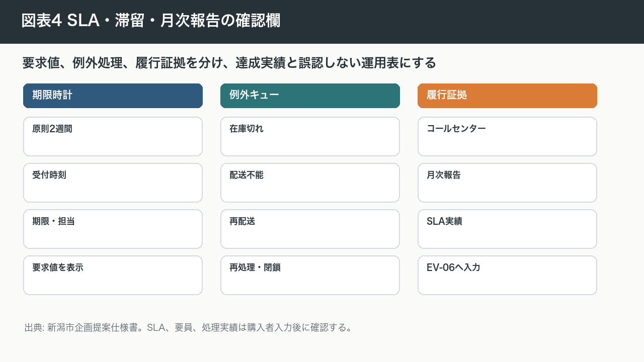
Task: Select the 受付時刻 card
Action: 113,183
